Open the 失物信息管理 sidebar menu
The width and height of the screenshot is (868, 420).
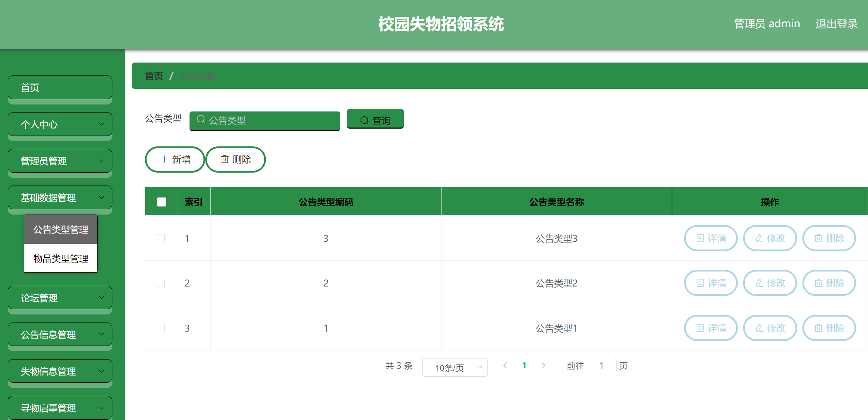60,371
